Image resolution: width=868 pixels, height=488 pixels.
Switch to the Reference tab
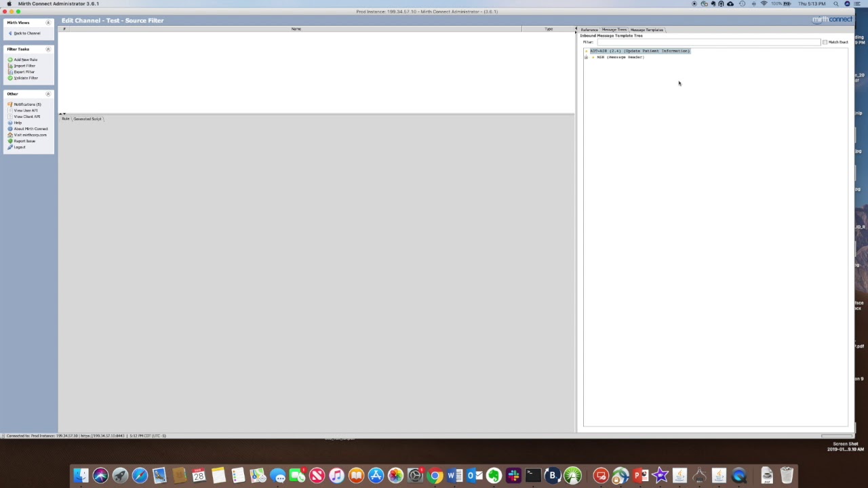589,30
